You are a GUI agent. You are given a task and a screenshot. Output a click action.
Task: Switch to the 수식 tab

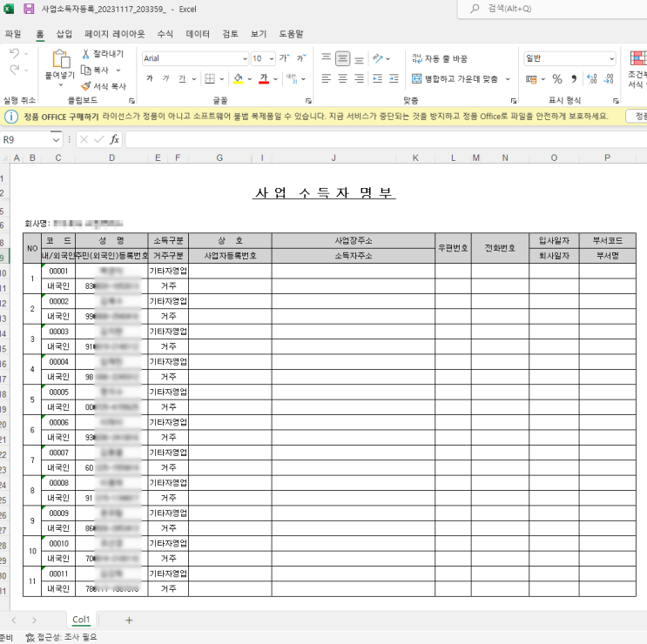(165, 34)
